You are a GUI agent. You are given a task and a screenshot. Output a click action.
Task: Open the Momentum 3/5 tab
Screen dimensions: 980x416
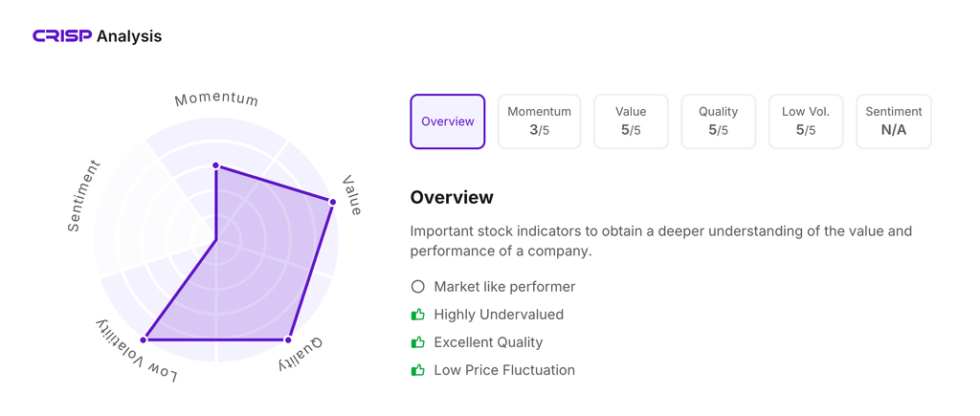click(x=539, y=121)
